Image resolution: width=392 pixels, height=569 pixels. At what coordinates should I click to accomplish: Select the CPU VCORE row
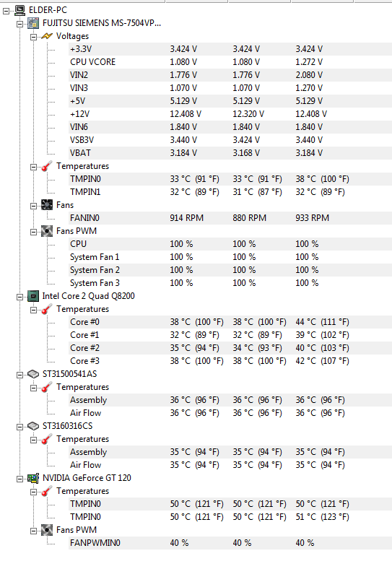coord(230,62)
